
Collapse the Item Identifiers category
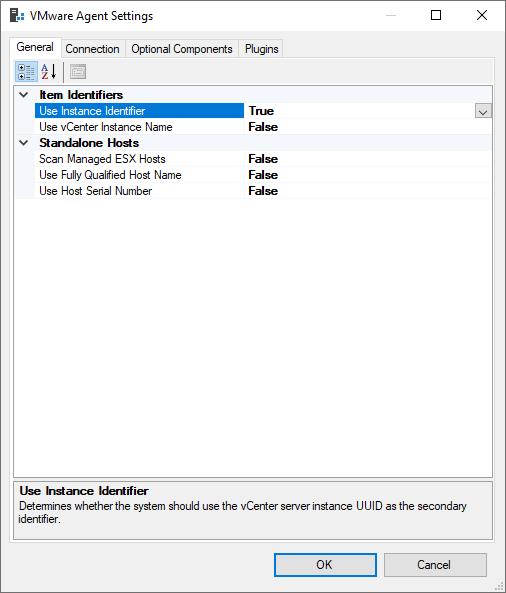pyautogui.click(x=24, y=95)
